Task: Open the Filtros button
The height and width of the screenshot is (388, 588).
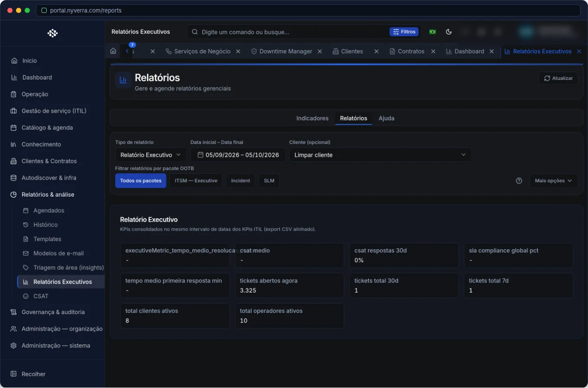Action: click(x=404, y=32)
